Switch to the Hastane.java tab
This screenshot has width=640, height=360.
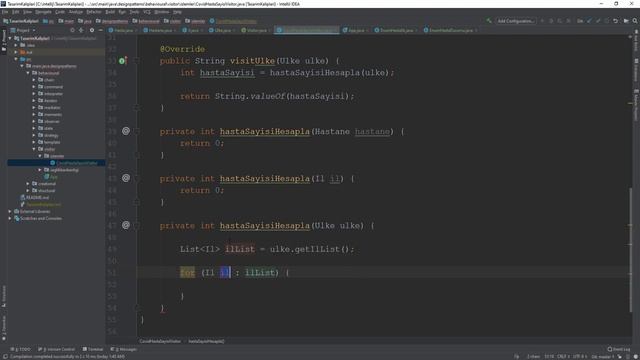pyautogui.click(x=160, y=30)
